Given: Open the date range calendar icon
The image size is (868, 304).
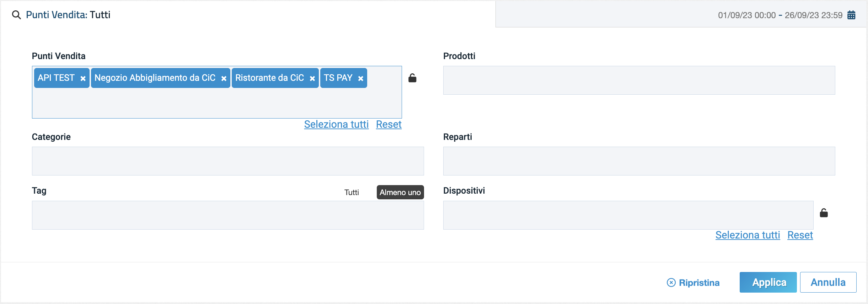Looking at the screenshot, I should tap(851, 15).
